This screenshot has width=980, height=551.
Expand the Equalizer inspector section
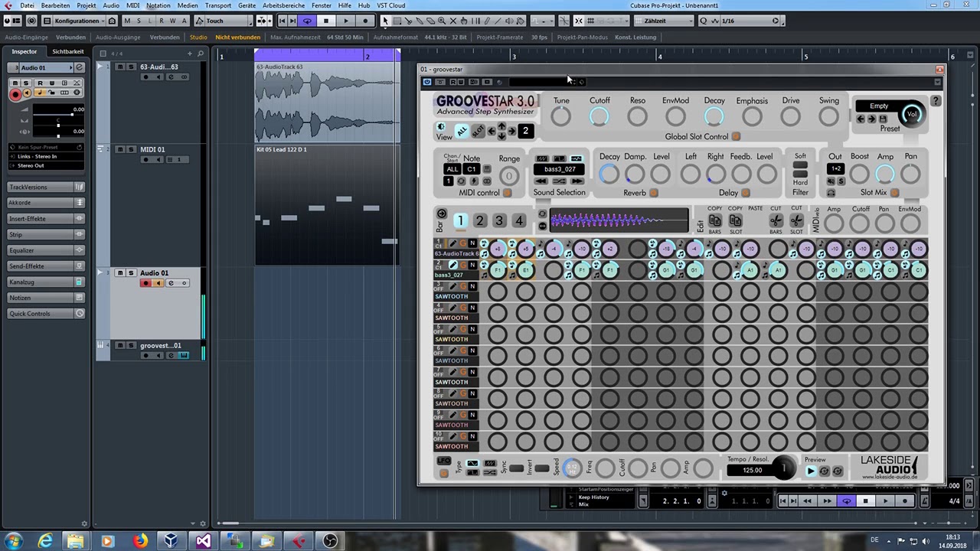coord(46,250)
